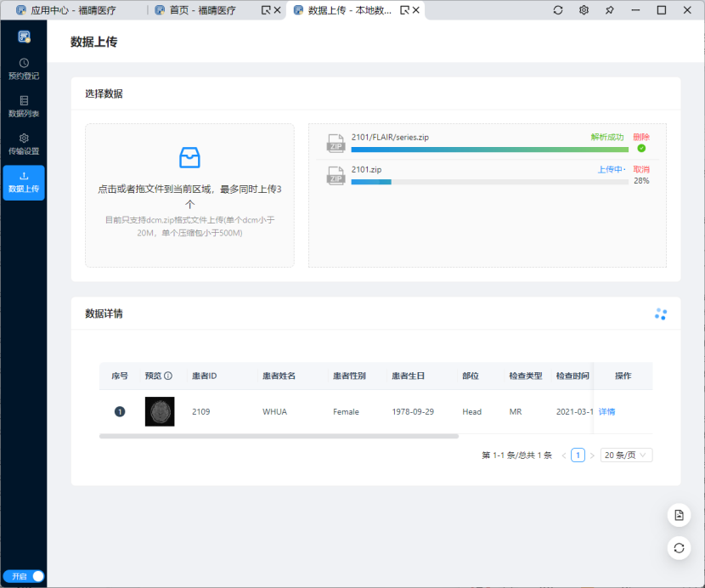Toggle the 开启 switch off

[24, 576]
